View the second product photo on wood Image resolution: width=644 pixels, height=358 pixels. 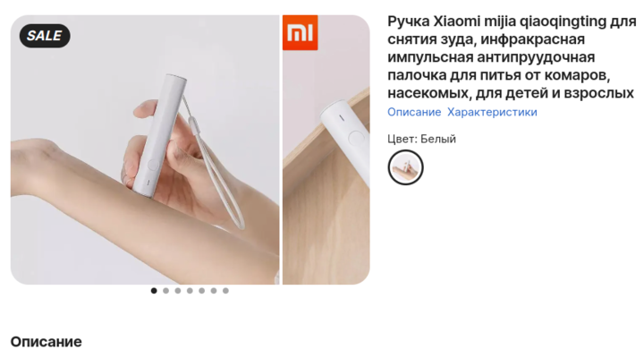point(326,149)
